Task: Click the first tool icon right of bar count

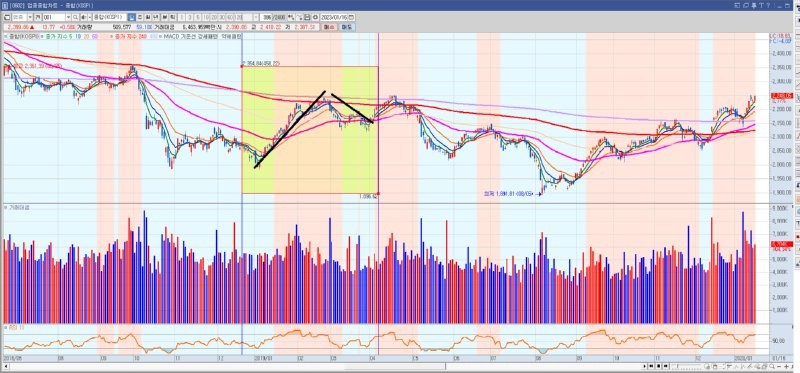Action: tap(290, 17)
